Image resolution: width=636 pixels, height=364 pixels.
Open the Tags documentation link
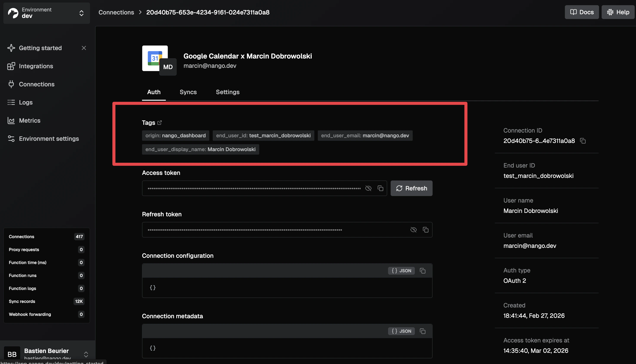pos(160,122)
